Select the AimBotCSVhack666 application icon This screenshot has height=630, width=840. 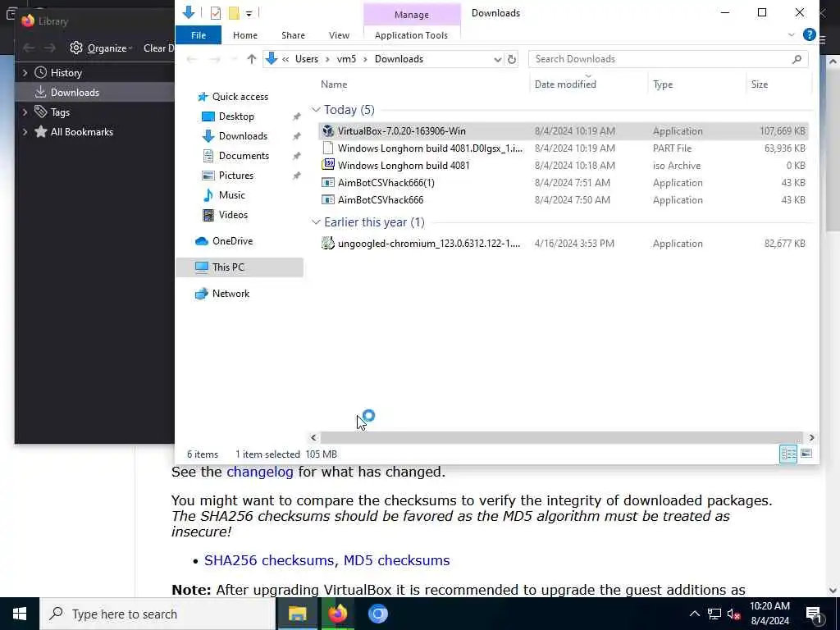pyautogui.click(x=328, y=200)
